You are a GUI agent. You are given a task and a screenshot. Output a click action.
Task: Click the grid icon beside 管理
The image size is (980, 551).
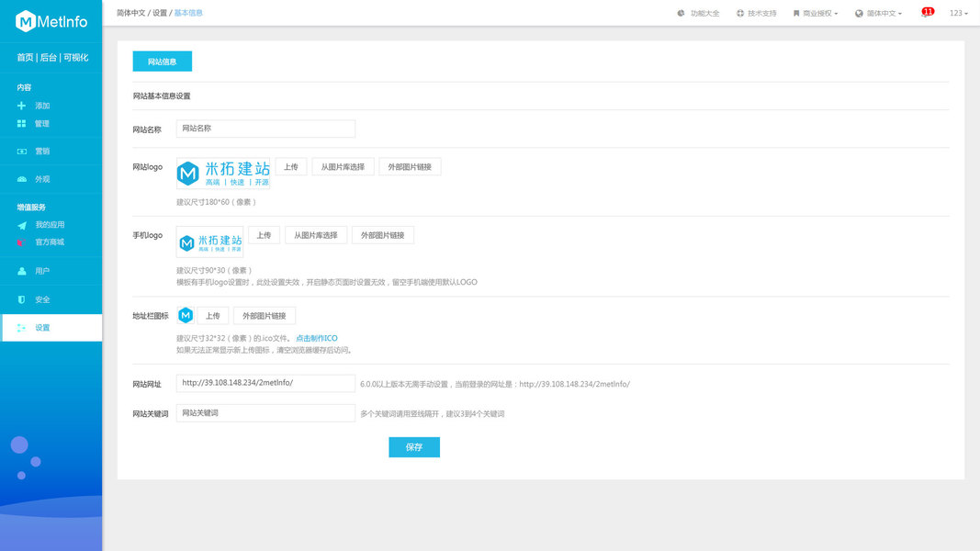click(22, 124)
